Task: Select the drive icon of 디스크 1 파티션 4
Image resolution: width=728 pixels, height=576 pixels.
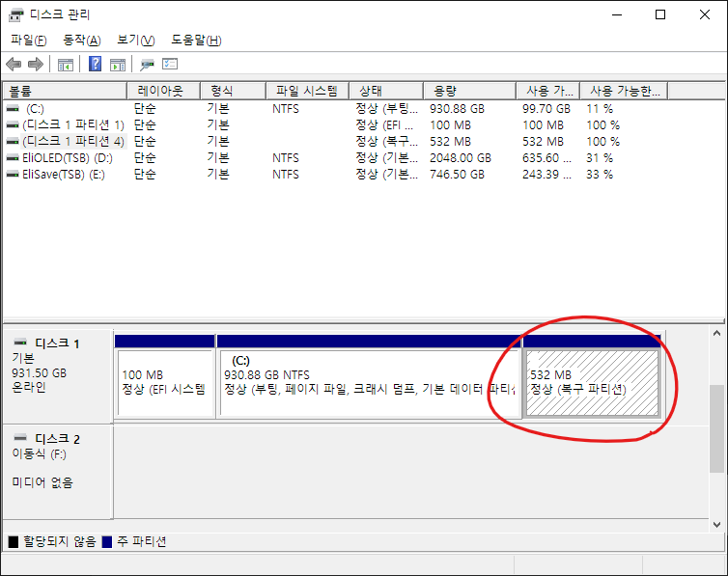Action: pyautogui.click(x=13, y=142)
